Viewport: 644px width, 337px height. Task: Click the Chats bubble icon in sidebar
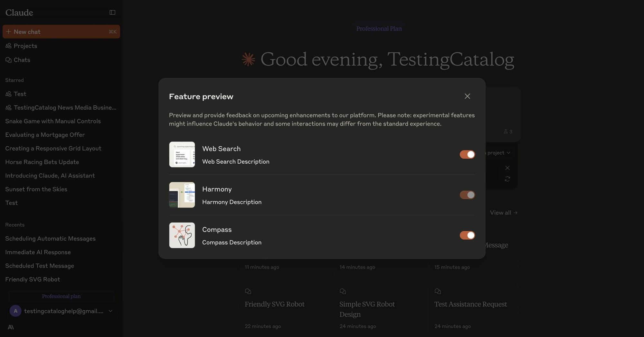[x=8, y=60]
